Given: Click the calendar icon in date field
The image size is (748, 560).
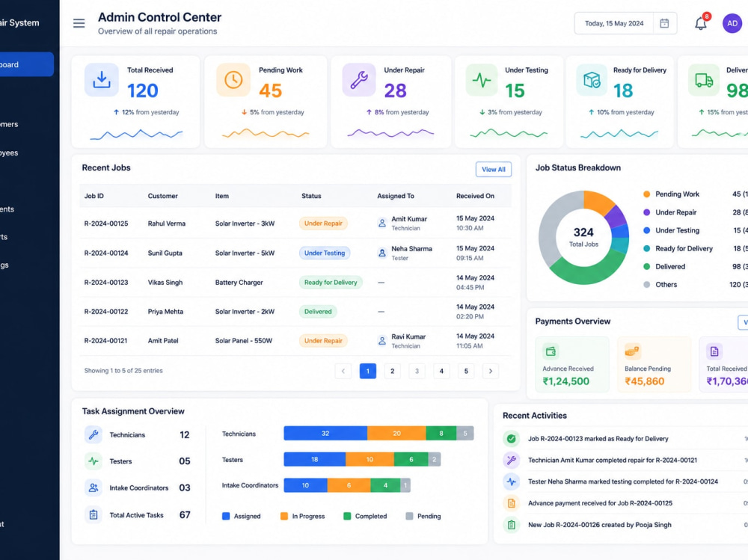Looking at the screenshot, I should click(x=664, y=23).
